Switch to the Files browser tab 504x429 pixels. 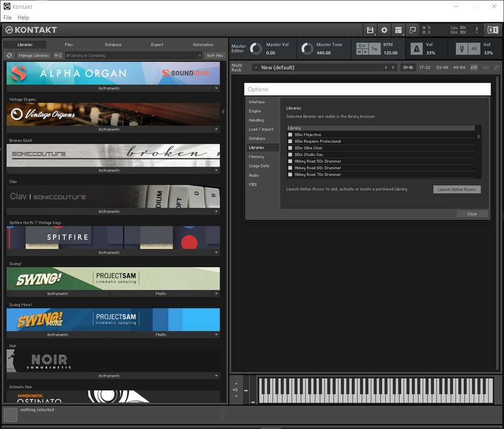(69, 45)
